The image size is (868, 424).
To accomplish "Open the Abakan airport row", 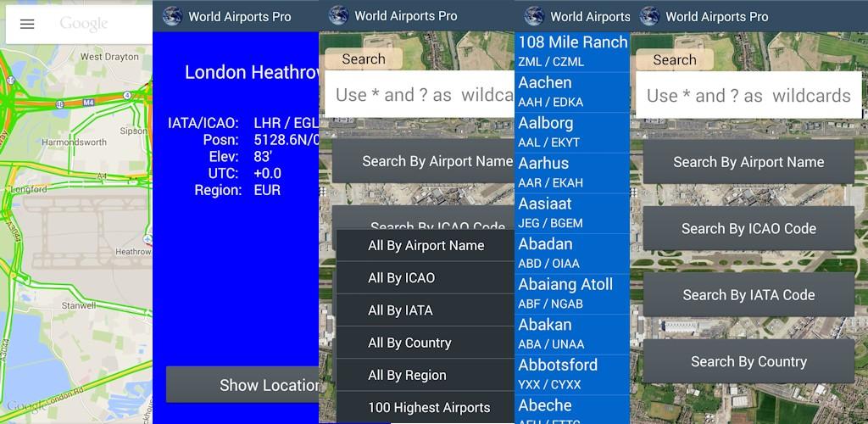I will [572, 335].
